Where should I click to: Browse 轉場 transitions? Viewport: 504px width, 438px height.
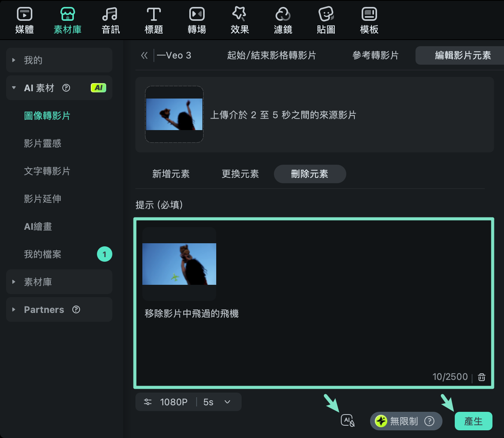coord(197,19)
